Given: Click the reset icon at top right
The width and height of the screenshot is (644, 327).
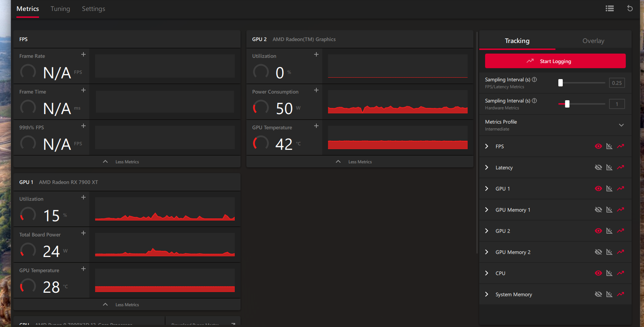Looking at the screenshot, I should point(630,8).
